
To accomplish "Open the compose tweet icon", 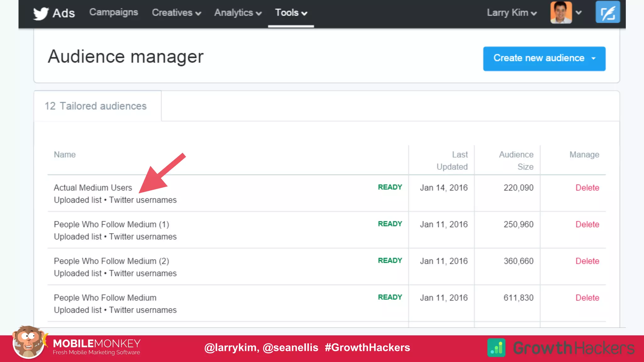I will pyautogui.click(x=608, y=12).
